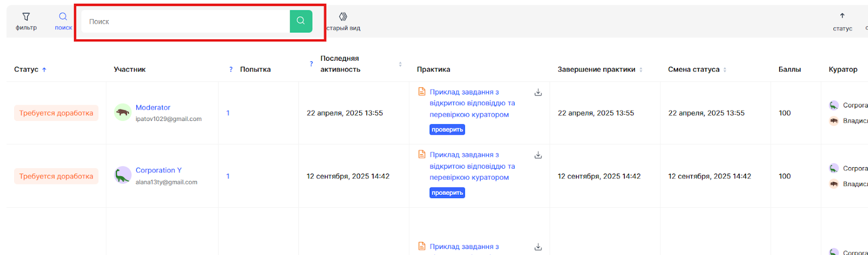Open practice link in Corporation Y's row
Viewport: 868px width, 255px height.
(x=472, y=166)
